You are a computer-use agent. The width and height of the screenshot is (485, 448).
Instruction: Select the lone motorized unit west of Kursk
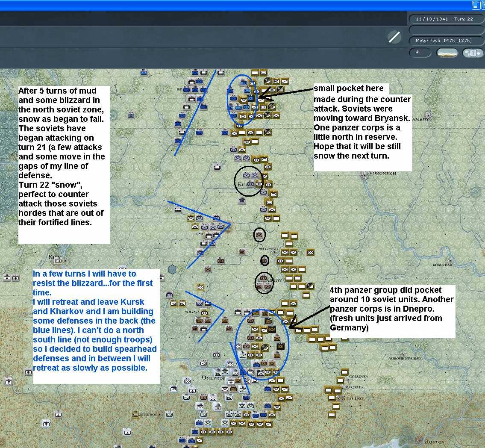pos(218,168)
